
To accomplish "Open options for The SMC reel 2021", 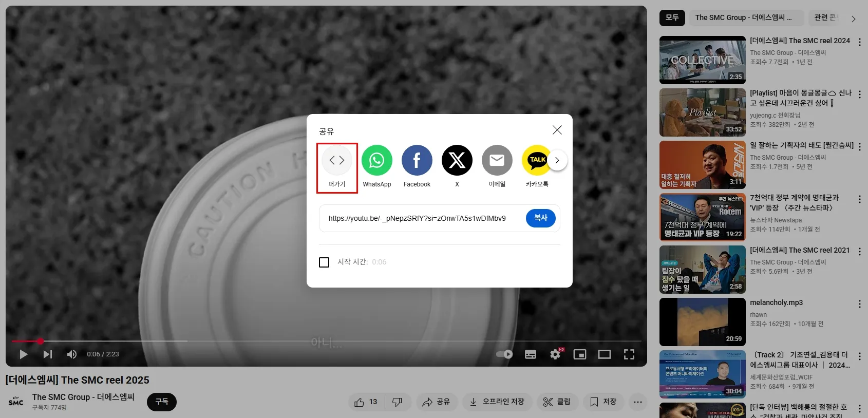I will (x=860, y=252).
